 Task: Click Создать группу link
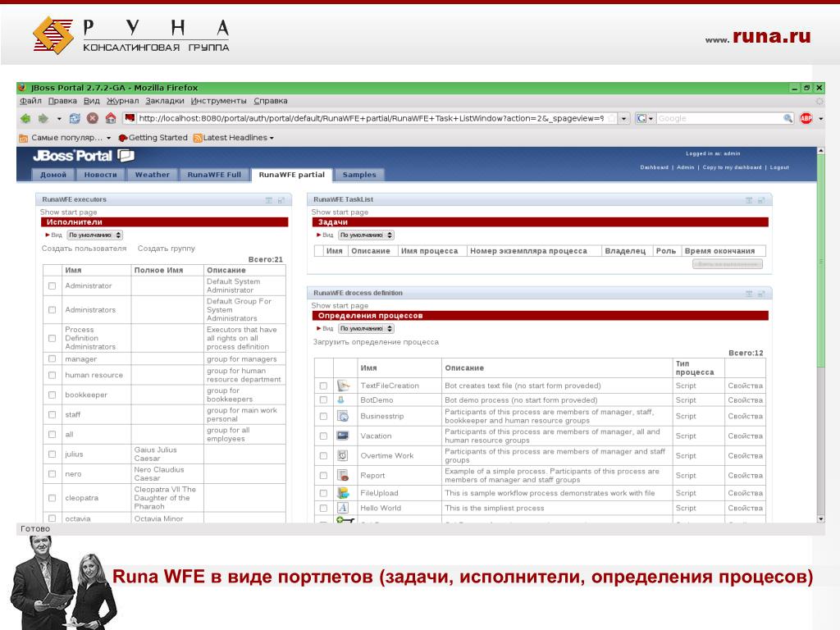click(x=166, y=249)
